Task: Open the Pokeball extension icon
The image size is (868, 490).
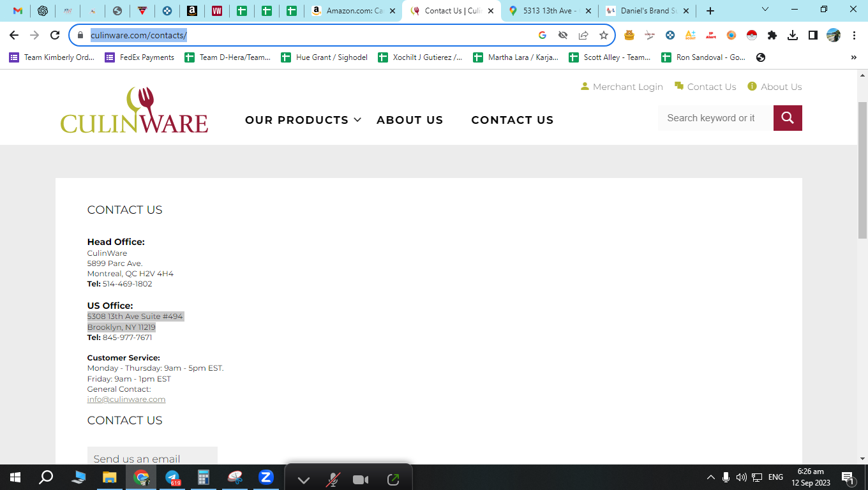Action: 752,35
